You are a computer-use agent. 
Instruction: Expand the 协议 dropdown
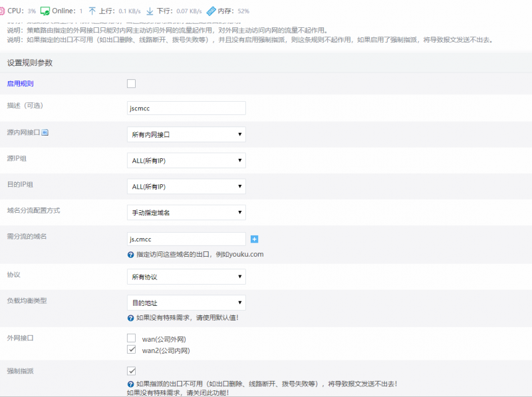(186, 277)
